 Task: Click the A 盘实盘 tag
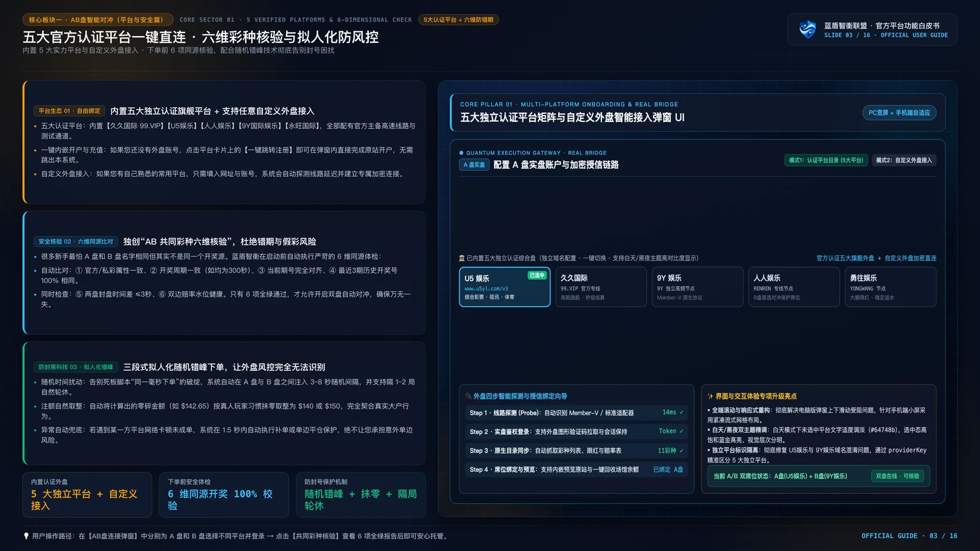[474, 165]
